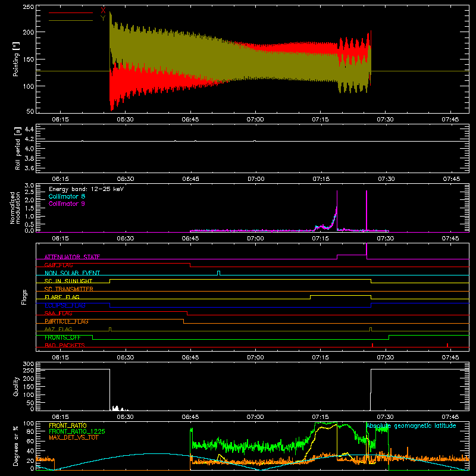The image size is (476, 476).
Task: Click the NON_SOLAR_EVENT pulse near 06:52
Action: click(x=218, y=273)
